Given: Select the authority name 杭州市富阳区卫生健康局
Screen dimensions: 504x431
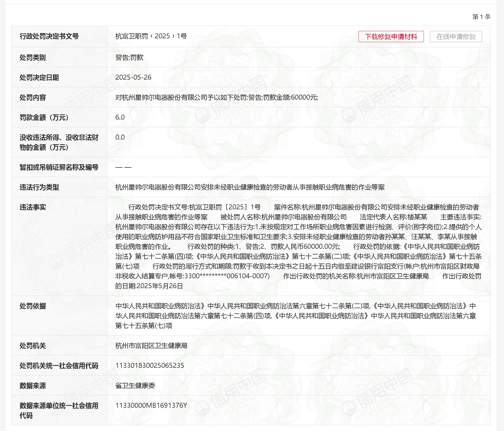Looking at the screenshot, I should tap(152, 346).
